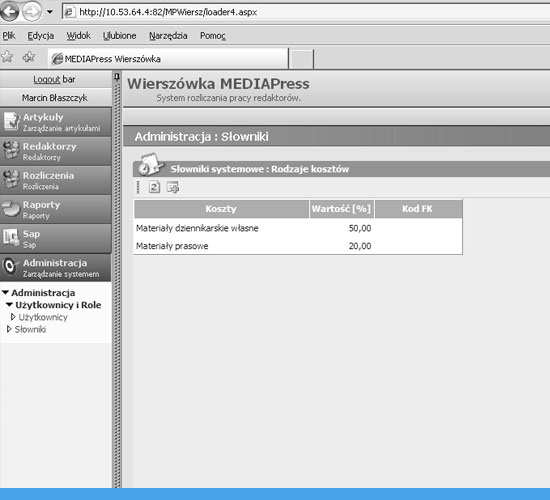
Task: Open the Administracja section button
Action: (x=56, y=267)
